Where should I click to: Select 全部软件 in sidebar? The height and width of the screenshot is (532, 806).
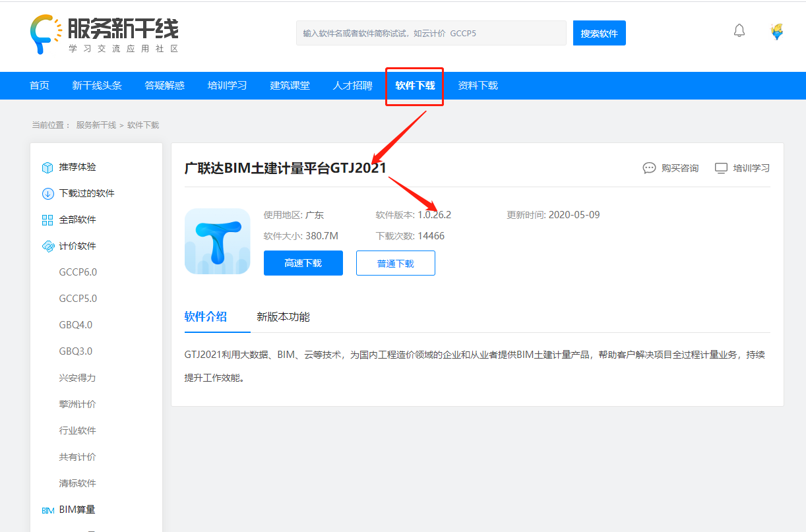pos(78,220)
